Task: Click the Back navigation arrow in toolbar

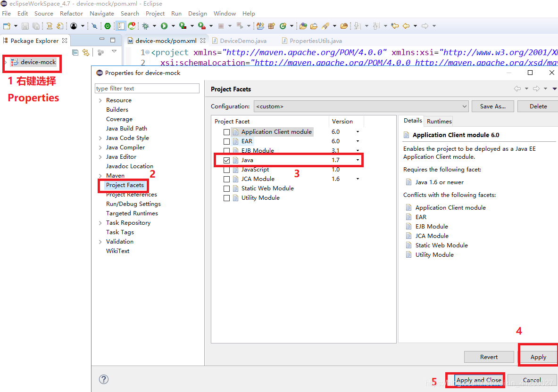Action: 406,26
